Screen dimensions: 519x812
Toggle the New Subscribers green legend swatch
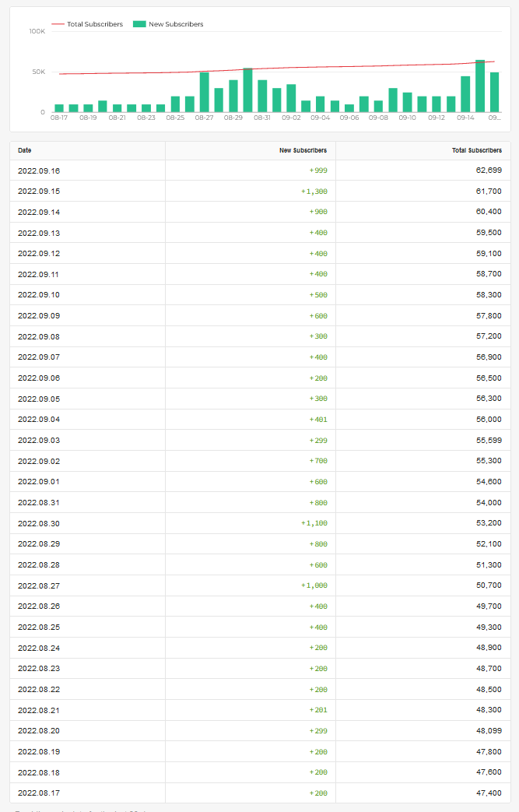click(x=139, y=24)
